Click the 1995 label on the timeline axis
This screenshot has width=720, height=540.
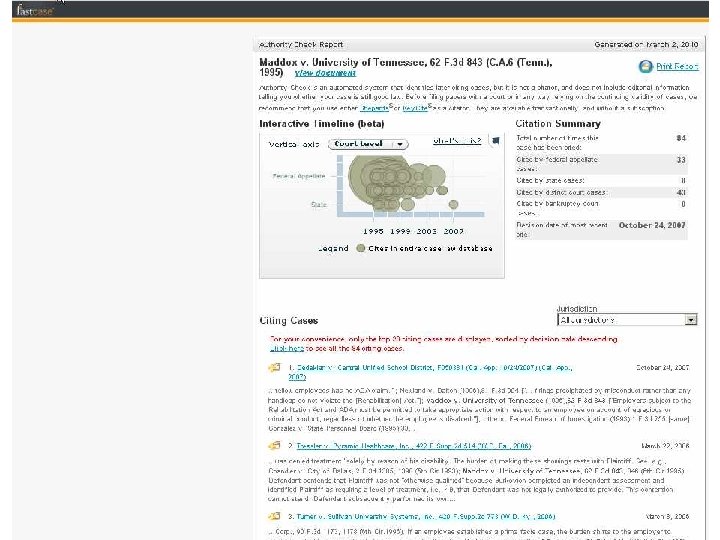(x=373, y=231)
